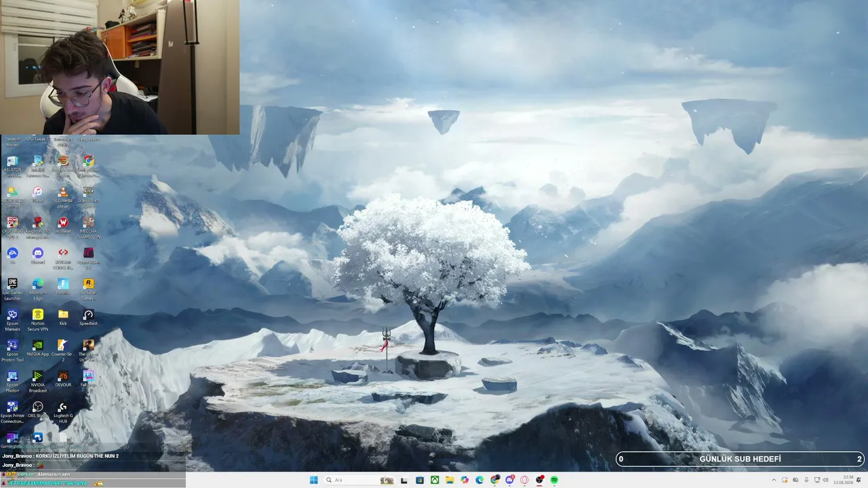The height and width of the screenshot is (488, 868).
Task: Click the taskbar search box
Action: (x=361, y=480)
